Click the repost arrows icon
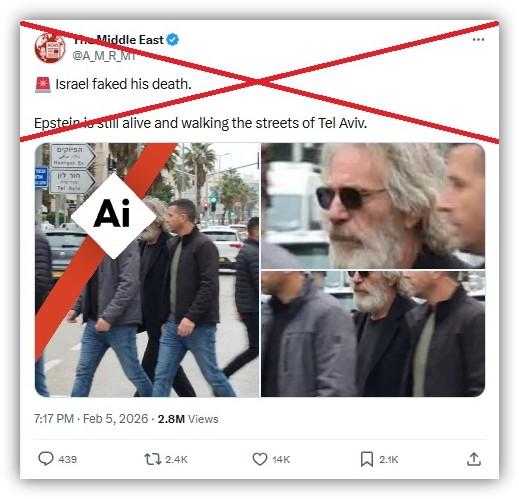The height and width of the screenshot is (499, 519). 153,459
